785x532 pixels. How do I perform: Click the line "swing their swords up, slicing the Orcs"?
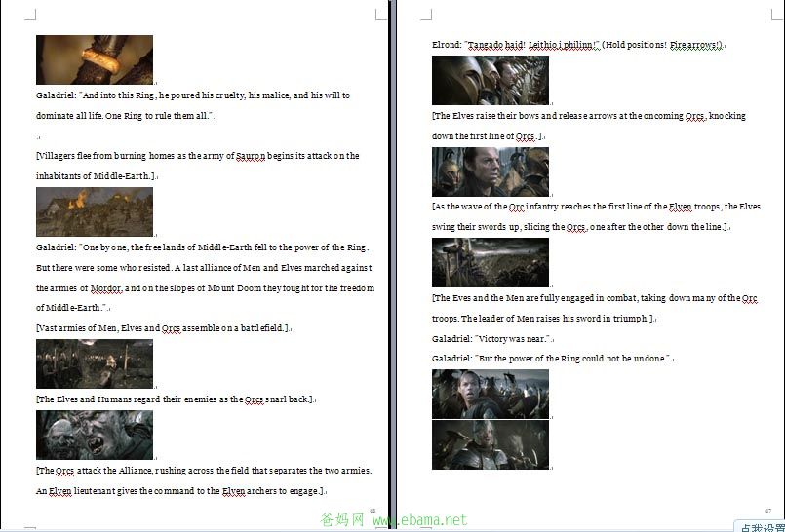point(580,227)
